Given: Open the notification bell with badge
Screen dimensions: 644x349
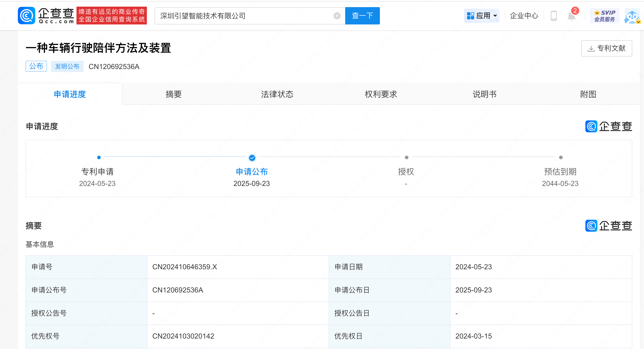Looking at the screenshot, I should pos(571,16).
